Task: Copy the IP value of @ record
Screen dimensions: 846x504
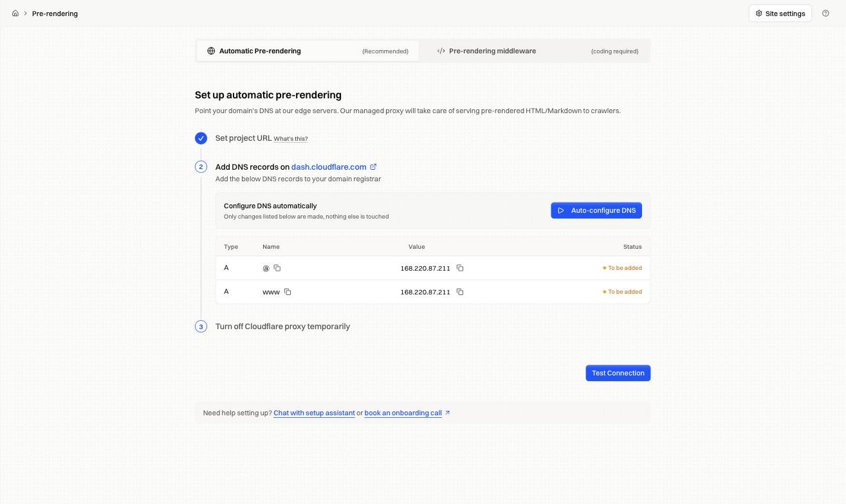Action: click(x=460, y=268)
